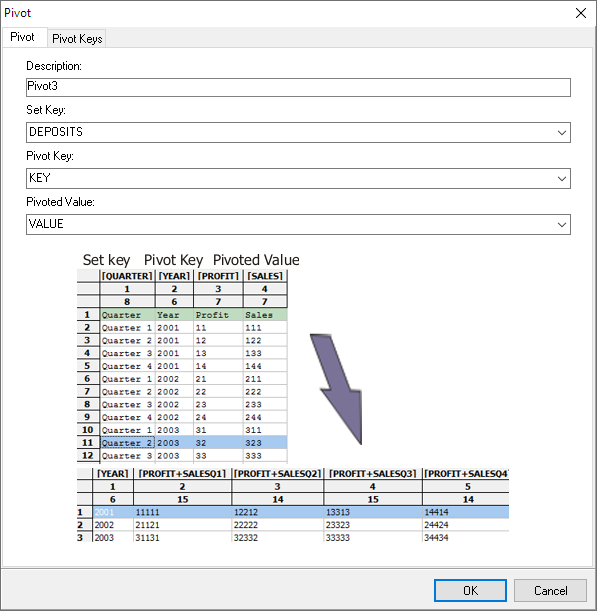The width and height of the screenshot is (597, 611).
Task: Expand the Set Key dropdown arrow
Action: pyautogui.click(x=562, y=132)
